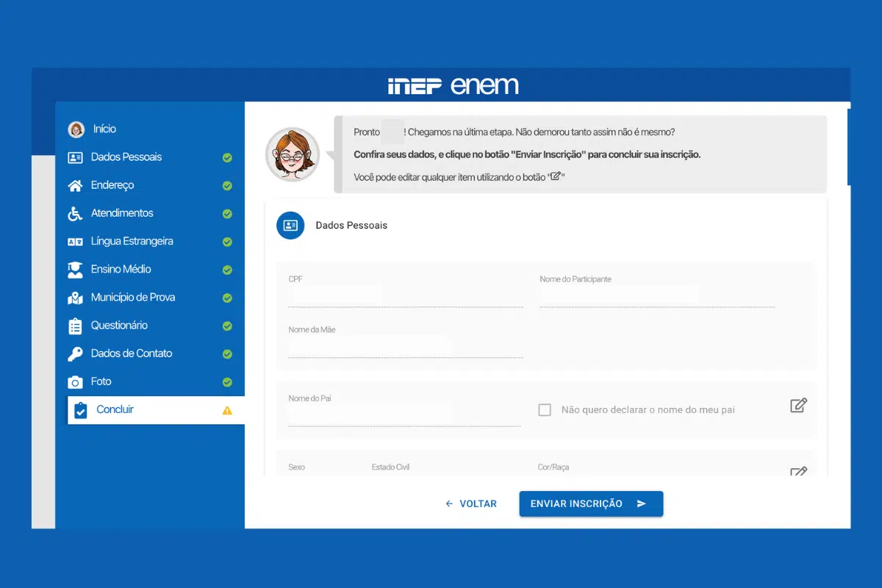Open Dados Pessoais sidebar item

(x=126, y=157)
